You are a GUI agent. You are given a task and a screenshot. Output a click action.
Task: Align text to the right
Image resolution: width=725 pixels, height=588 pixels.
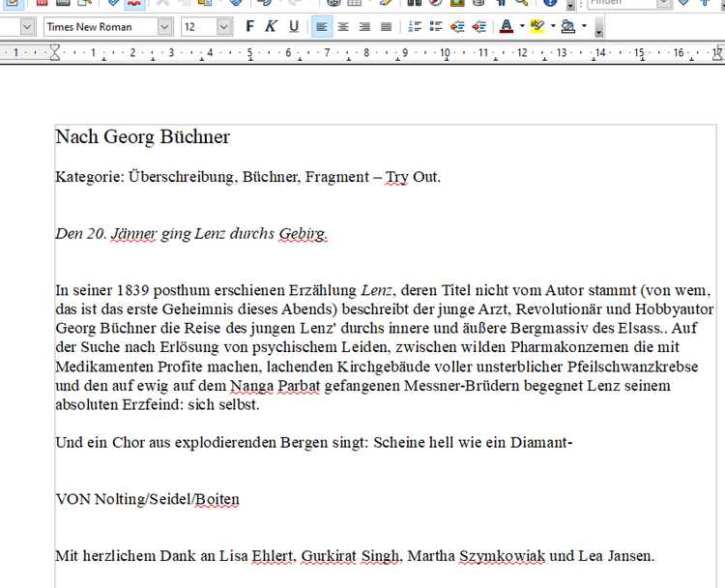(x=364, y=27)
